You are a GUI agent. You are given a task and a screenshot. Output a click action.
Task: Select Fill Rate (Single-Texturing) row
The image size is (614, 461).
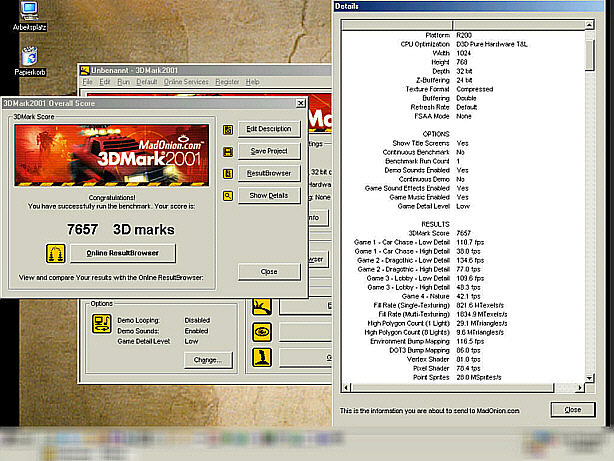coord(463,306)
